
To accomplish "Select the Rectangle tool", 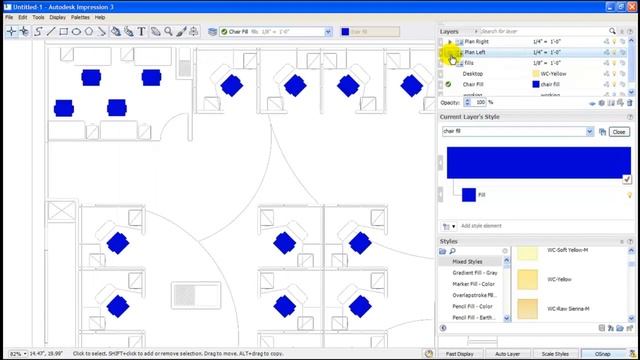I will click(x=63, y=31).
